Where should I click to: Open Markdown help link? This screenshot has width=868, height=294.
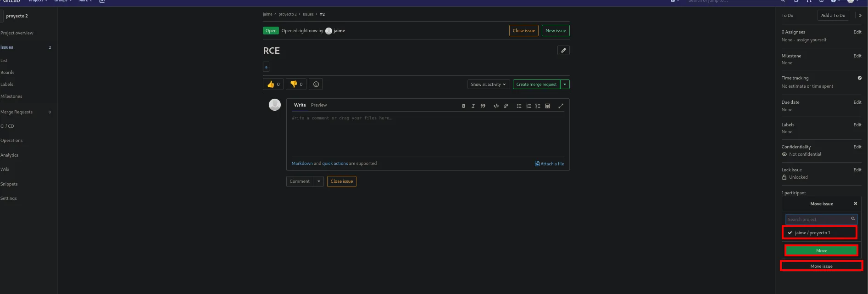pyautogui.click(x=302, y=164)
